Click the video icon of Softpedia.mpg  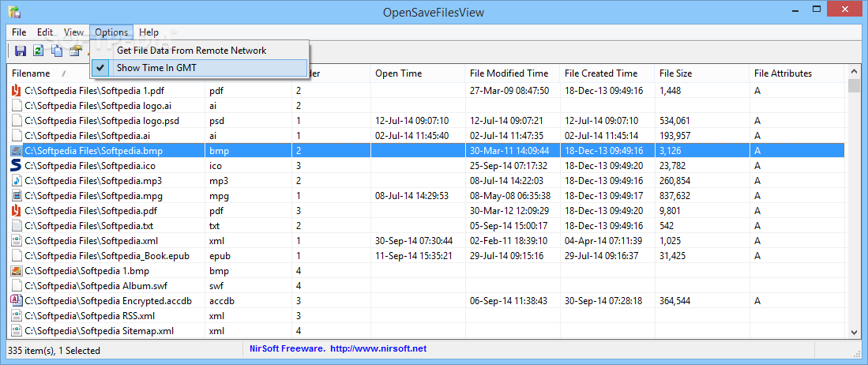tap(17, 195)
